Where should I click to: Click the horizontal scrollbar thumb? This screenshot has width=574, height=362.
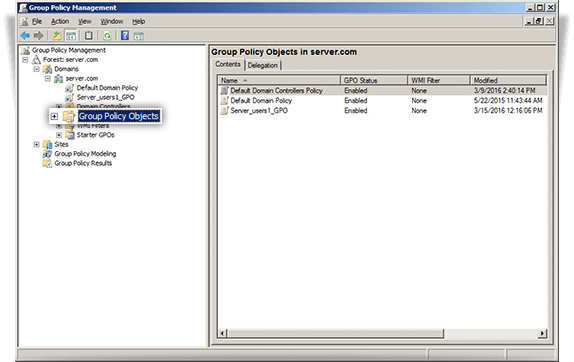point(336,333)
